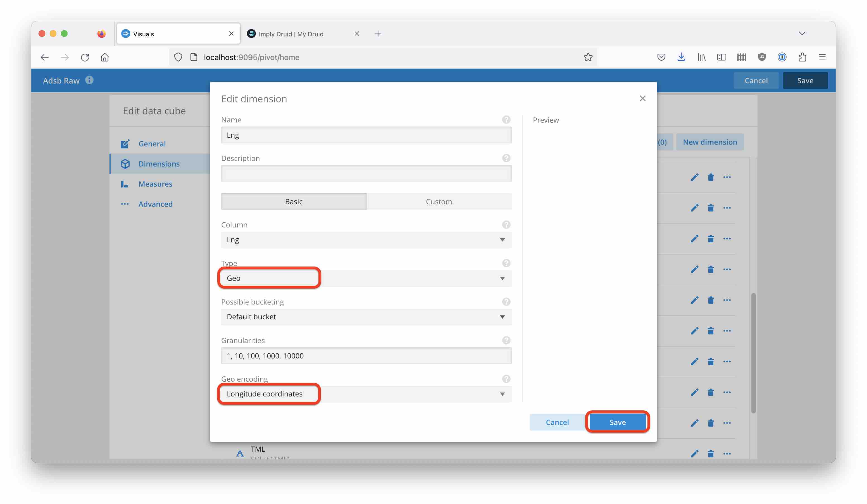
Task: Reload the page in the browser
Action: [x=85, y=57]
